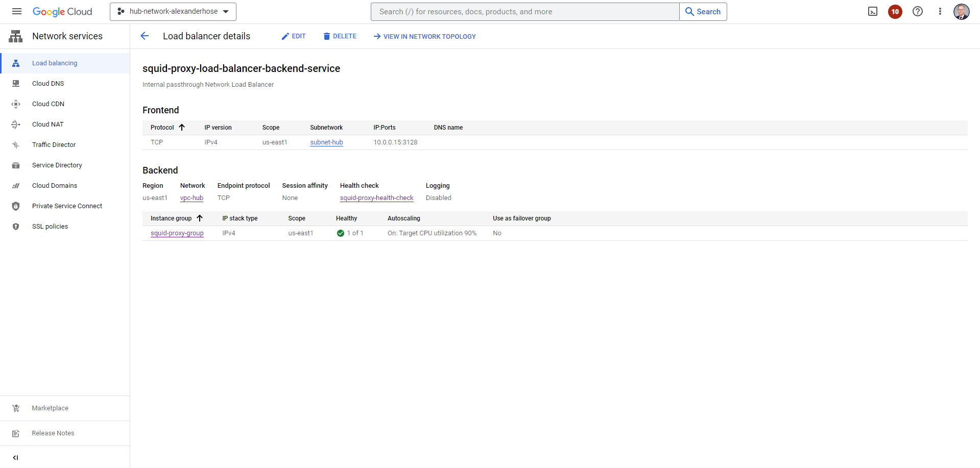Click the Load balancing sidebar icon
980x468 pixels.
pos(16,63)
